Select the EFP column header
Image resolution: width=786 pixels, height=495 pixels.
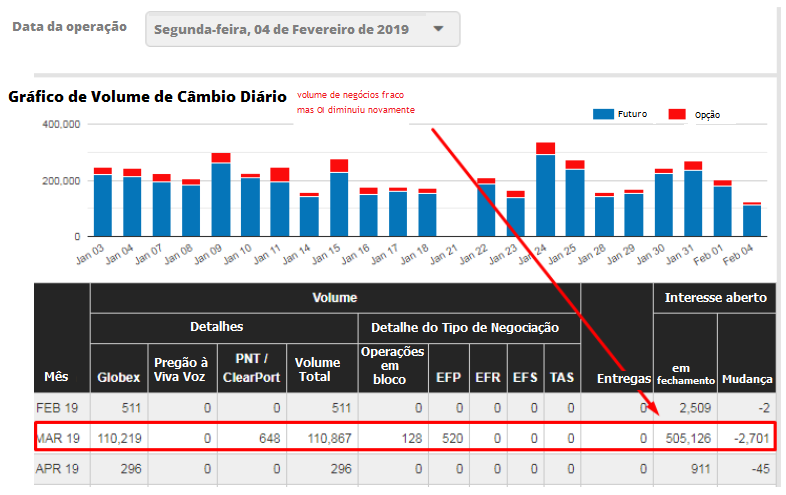point(448,378)
